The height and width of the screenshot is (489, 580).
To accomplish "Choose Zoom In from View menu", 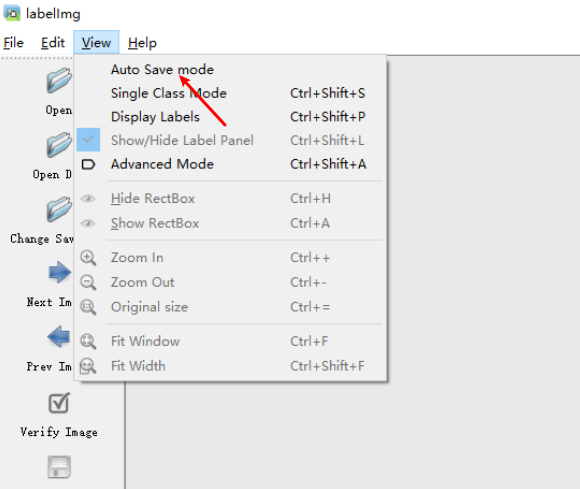I will click(x=230, y=257).
